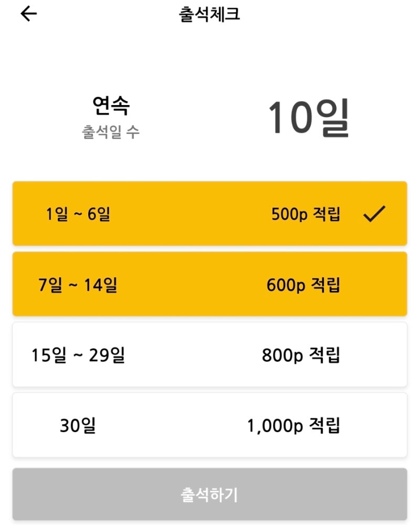Select the 7일 ~ 14일 reward row
The height and width of the screenshot is (525, 420).
point(209,284)
